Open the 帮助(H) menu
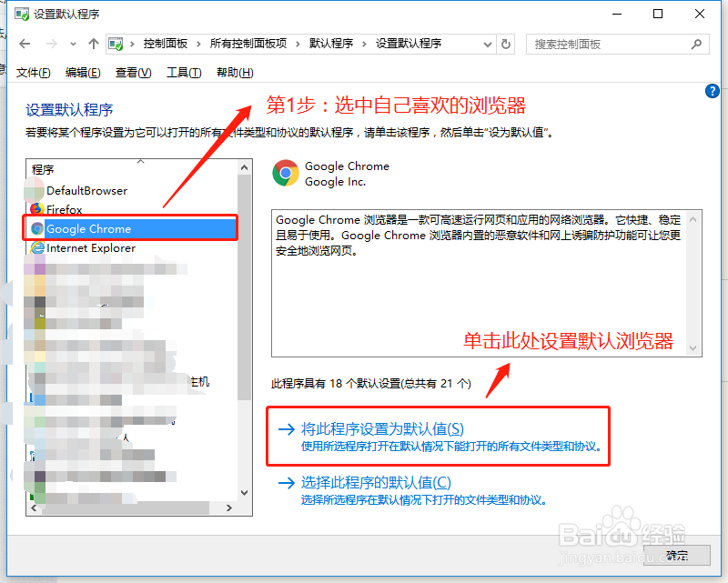This screenshot has height=583, width=728. pyautogui.click(x=235, y=73)
